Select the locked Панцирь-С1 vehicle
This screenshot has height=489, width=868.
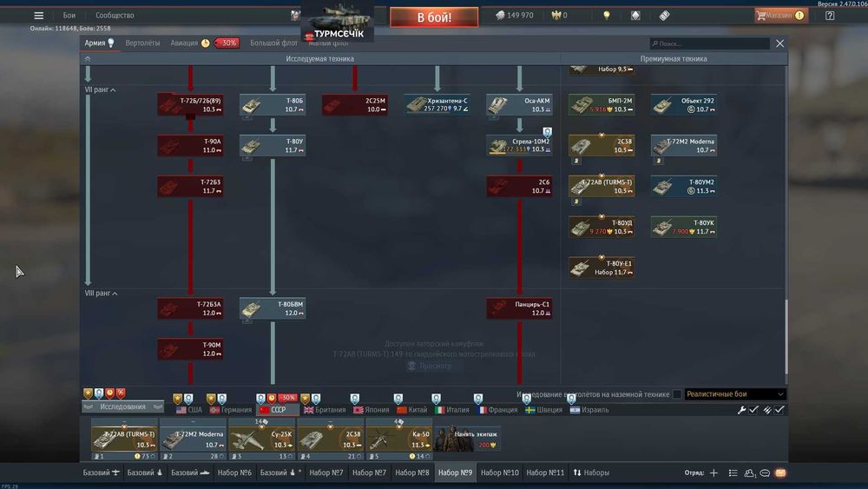(x=519, y=308)
